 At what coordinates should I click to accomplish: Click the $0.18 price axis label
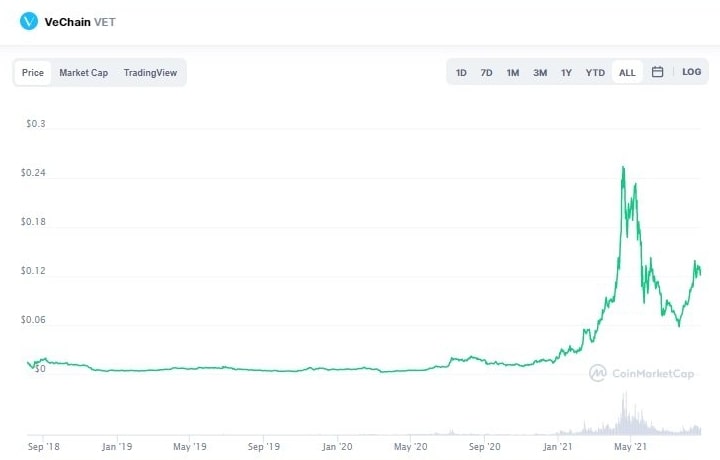pos(33,222)
